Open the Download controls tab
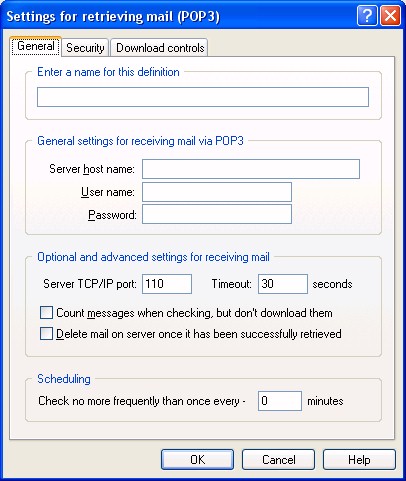This screenshot has height=481, width=406. pos(160,48)
